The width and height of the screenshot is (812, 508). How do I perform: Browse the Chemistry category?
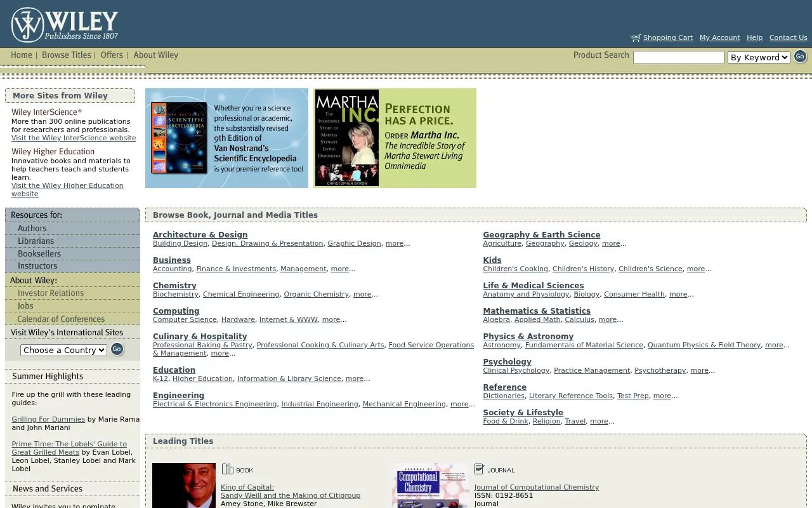[174, 286]
